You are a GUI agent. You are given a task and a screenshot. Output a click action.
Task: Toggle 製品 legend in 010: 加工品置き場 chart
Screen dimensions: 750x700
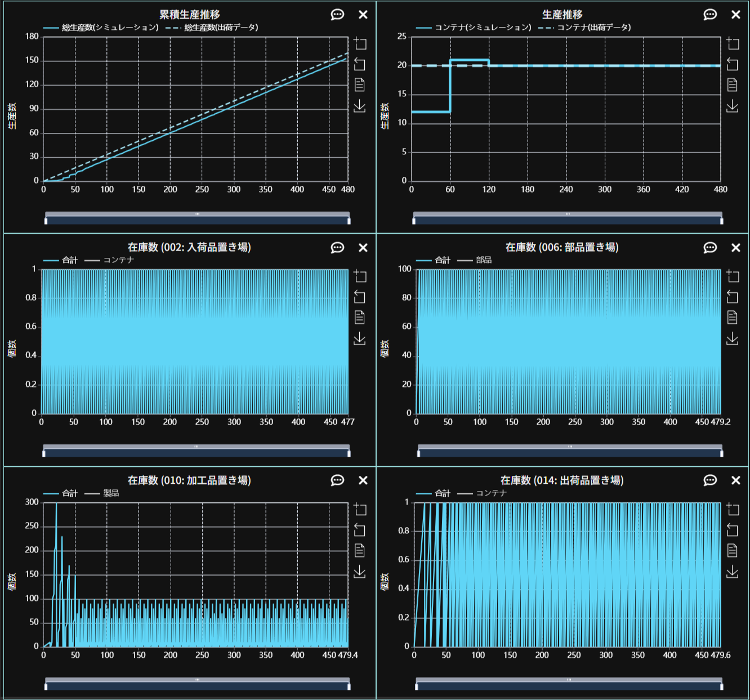click(102, 493)
